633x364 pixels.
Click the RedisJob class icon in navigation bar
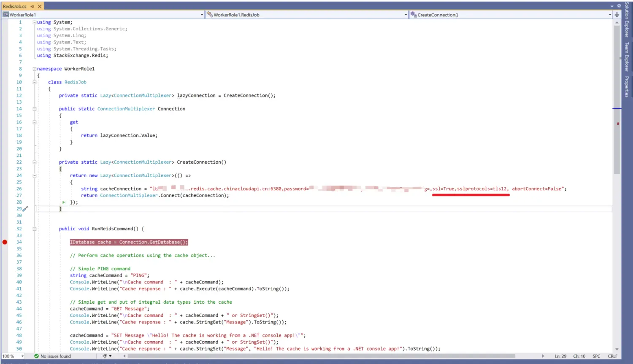click(x=209, y=15)
